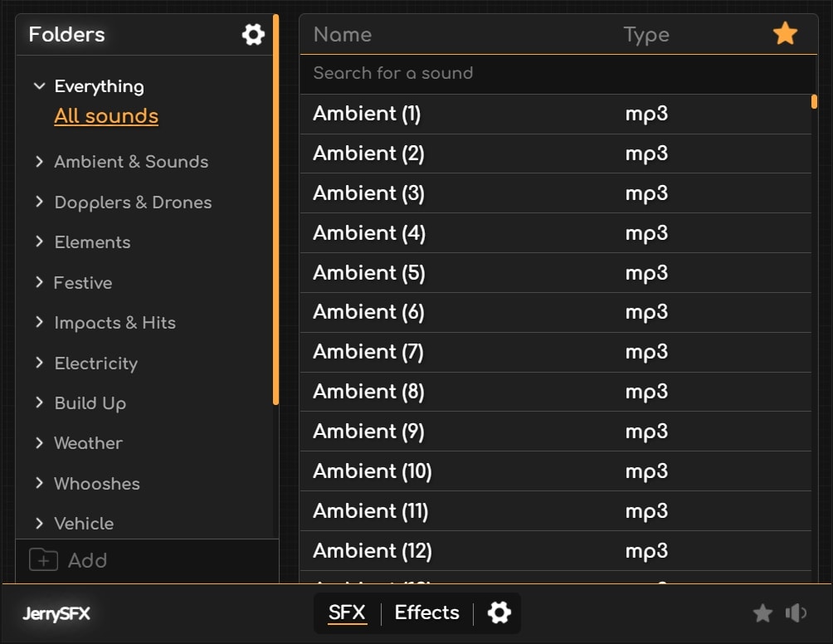Image resolution: width=833 pixels, height=644 pixels.
Task: Select the Ambient (5) sound
Action: [x=369, y=273]
